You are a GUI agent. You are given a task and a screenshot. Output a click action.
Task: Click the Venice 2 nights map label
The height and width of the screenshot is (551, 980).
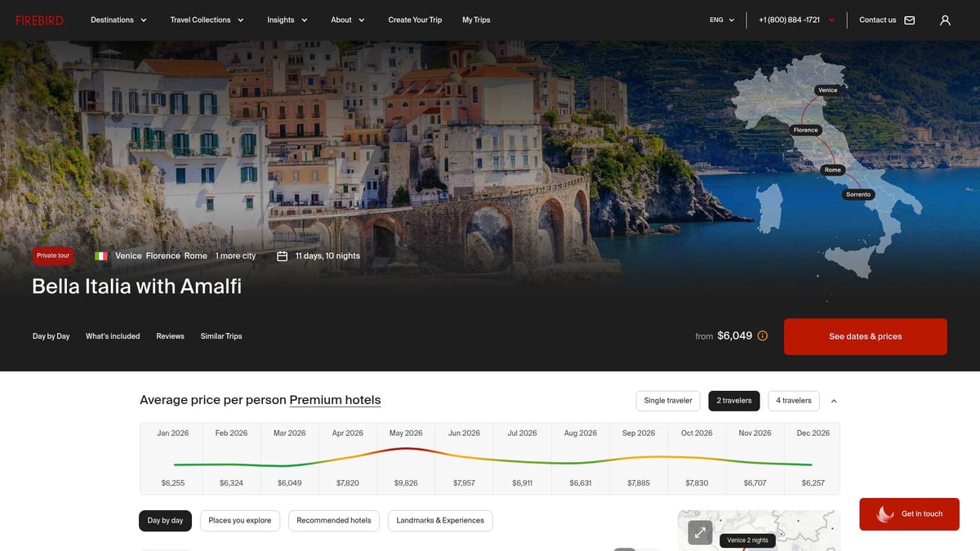coord(747,540)
